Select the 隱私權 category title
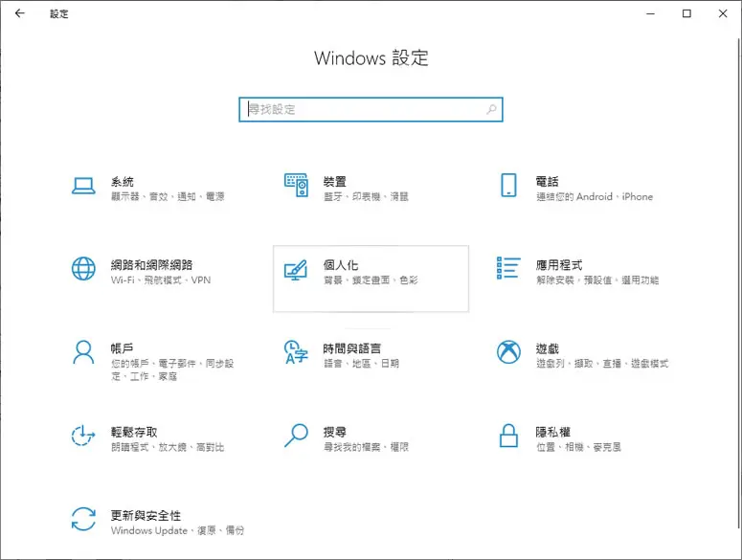The width and height of the screenshot is (742, 560). pos(552,432)
